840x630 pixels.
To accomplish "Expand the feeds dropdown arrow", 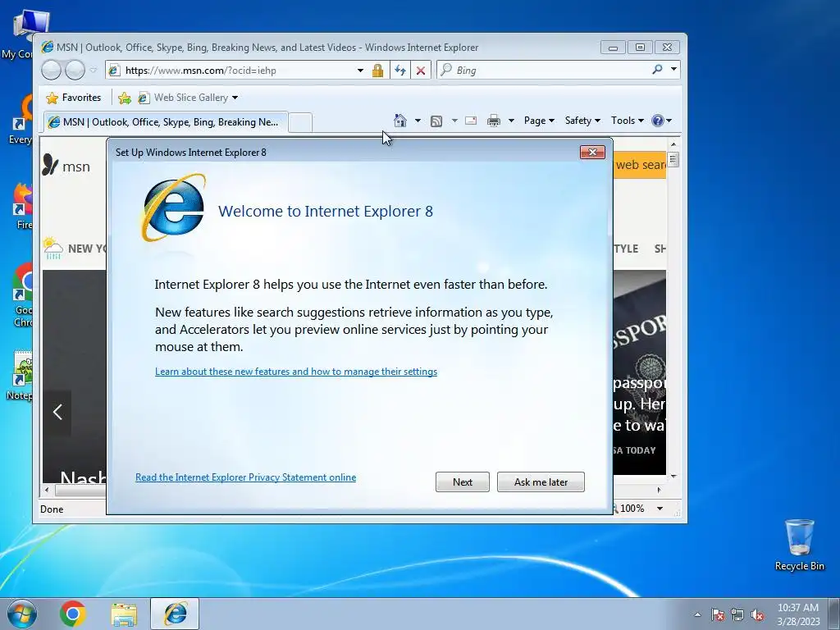I will coord(454,121).
